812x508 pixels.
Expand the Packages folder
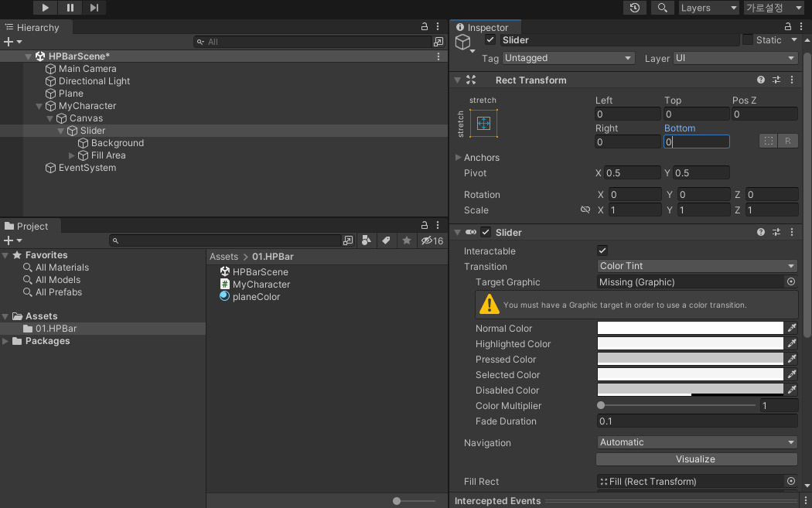(x=5, y=341)
